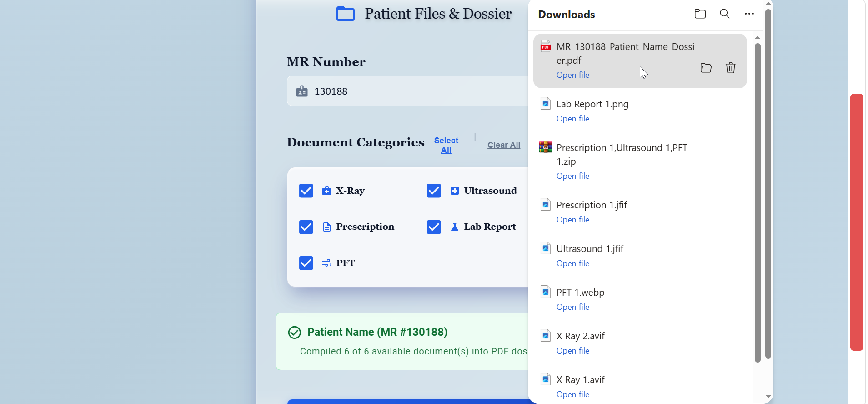Delete the MR_130188 dossier PDF download
The width and height of the screenshot is (868, 404).
pos(731,68)
